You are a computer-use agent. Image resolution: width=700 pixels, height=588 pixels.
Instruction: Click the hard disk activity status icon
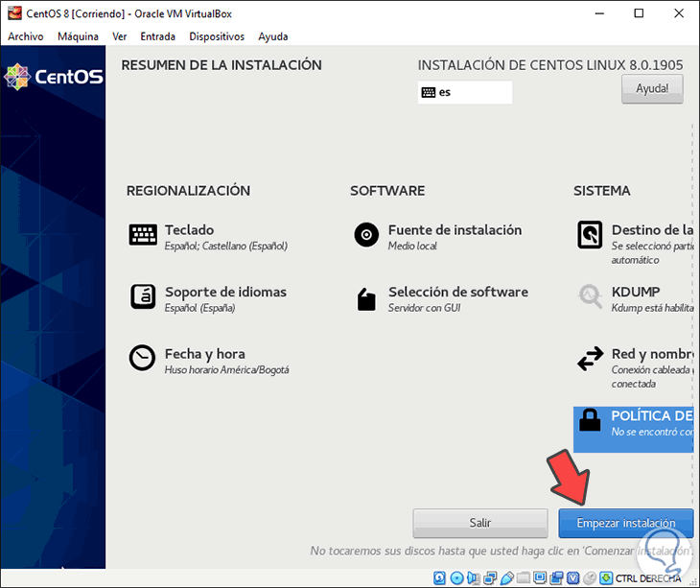(x=439, y=578)
